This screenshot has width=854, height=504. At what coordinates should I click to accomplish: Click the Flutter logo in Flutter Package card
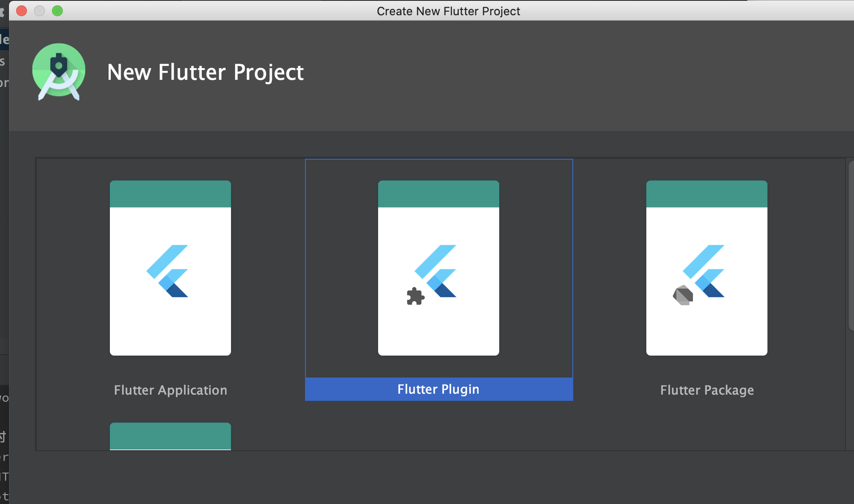pyautogui.click(x=703, y=271)
